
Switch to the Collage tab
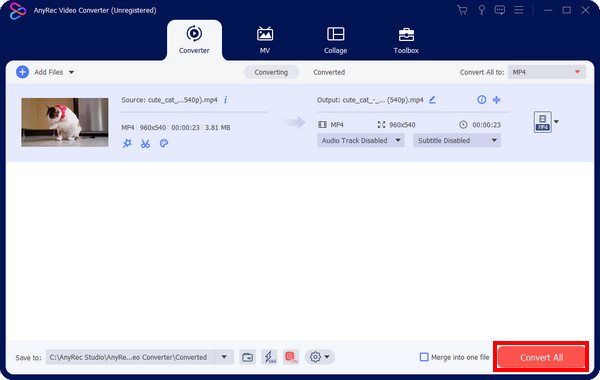tap(336, 40)
